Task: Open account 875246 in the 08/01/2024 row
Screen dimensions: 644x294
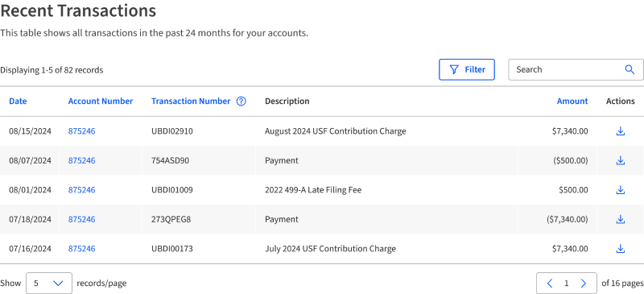Action: pos(82,190)
